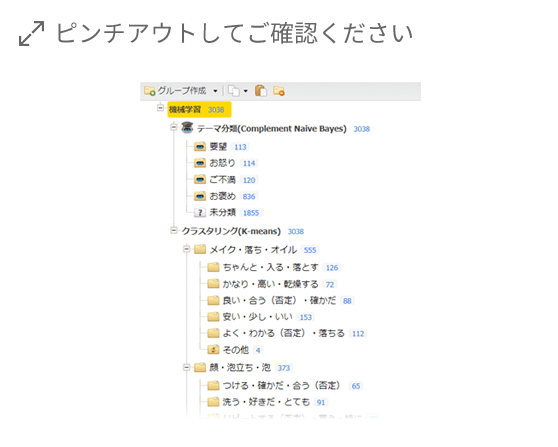Click the ご不満 category folder icon
The height and width of the screenshot is (447, 558).
200,179
